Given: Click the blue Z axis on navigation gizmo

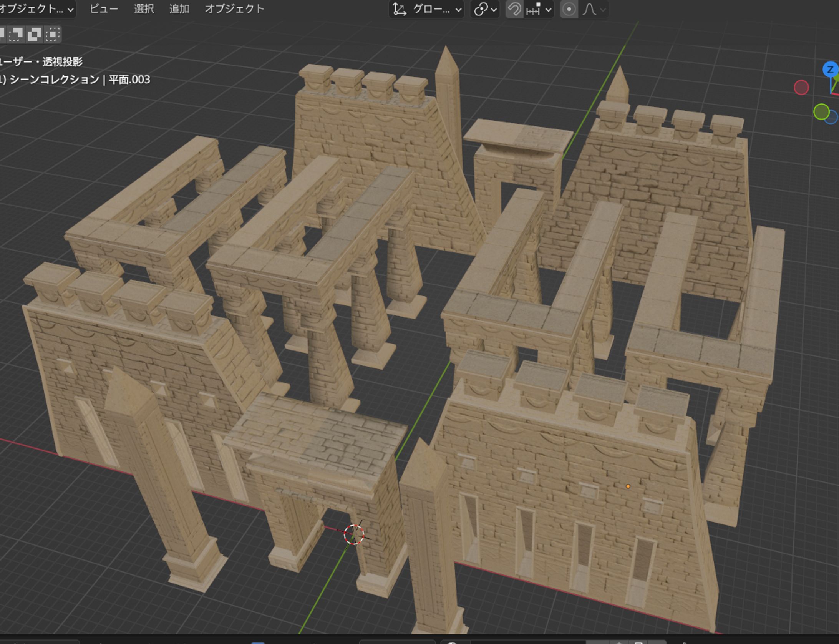Looking at the screenshot, I should pos(830,70).
